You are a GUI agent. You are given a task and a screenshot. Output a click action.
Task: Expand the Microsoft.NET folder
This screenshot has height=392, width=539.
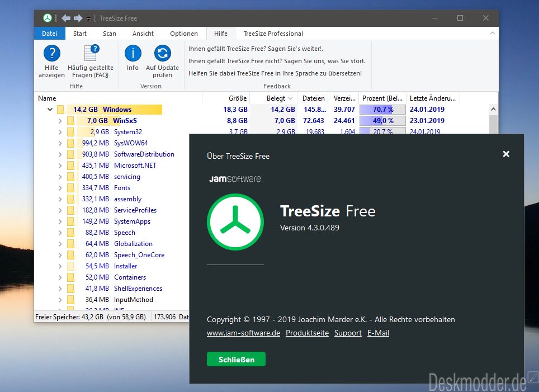pyautogui.click(x=60, y=166)
